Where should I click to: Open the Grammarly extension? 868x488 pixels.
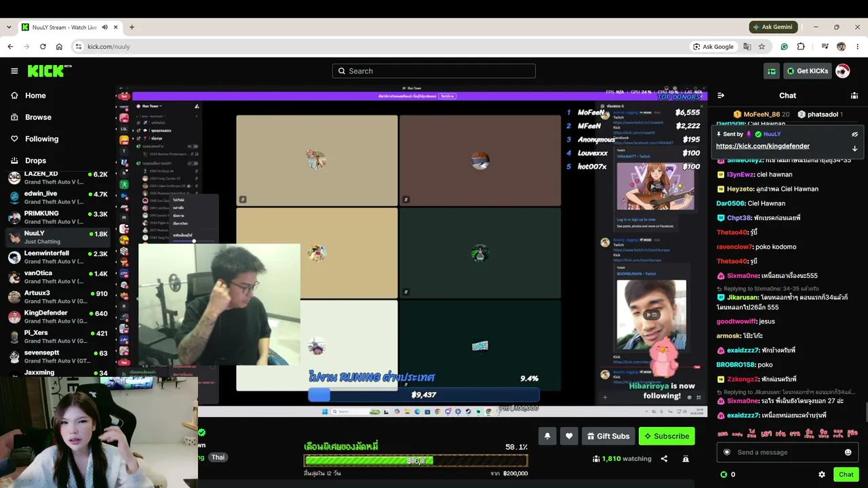click(x=785, y=47)
